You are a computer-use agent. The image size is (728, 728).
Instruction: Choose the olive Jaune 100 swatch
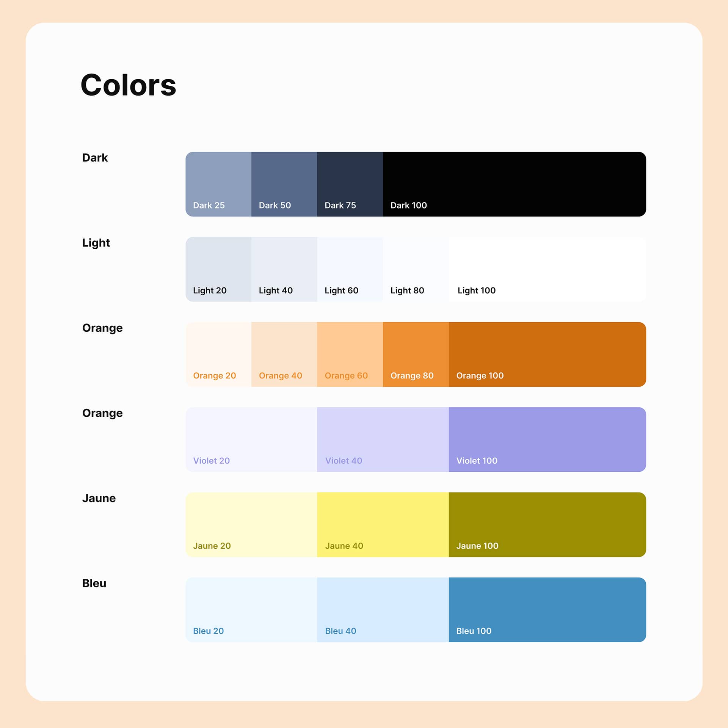click(548, 525)
